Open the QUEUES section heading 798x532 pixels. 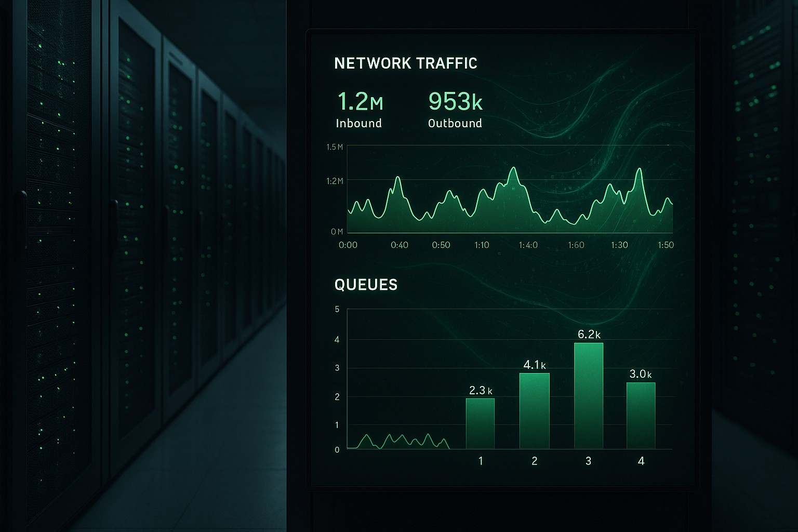(366, 285)
